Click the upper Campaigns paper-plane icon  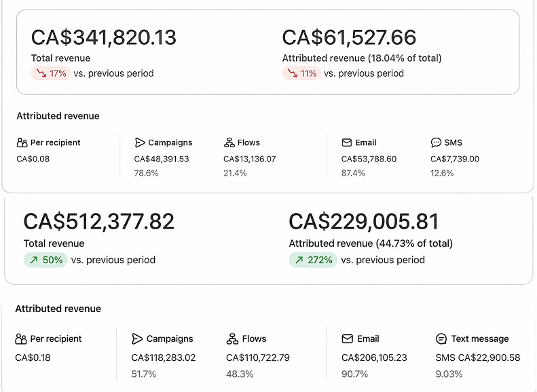pyautogui.click(x=140, y=142)
